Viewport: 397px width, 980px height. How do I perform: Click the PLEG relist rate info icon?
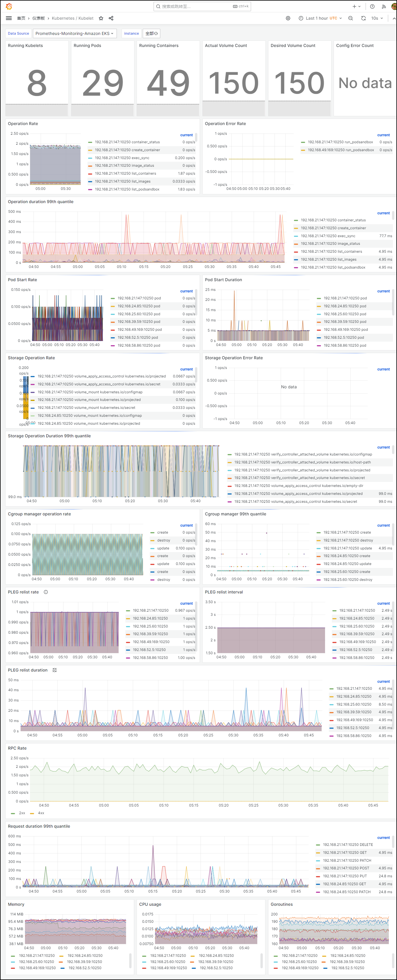pos(46,592)
